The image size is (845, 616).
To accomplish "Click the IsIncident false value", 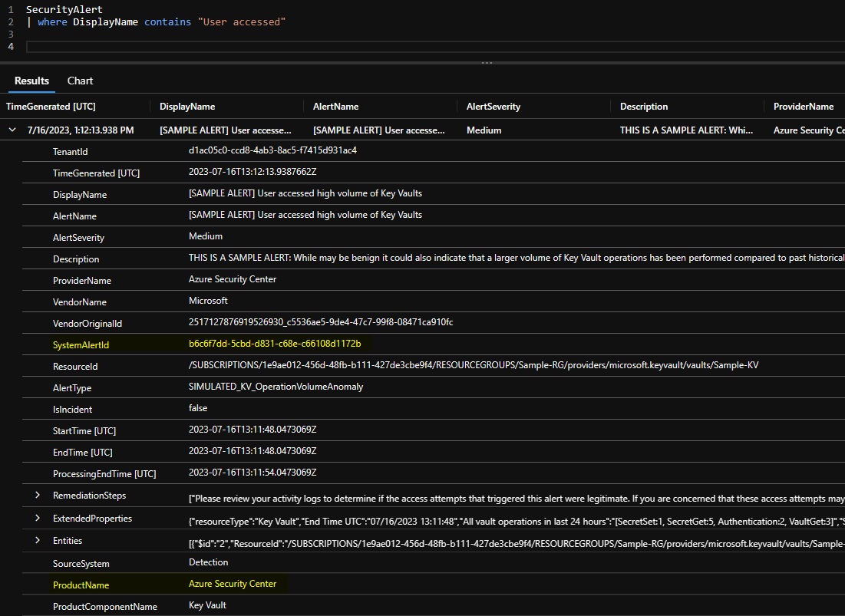I will [x=198, y=408].
